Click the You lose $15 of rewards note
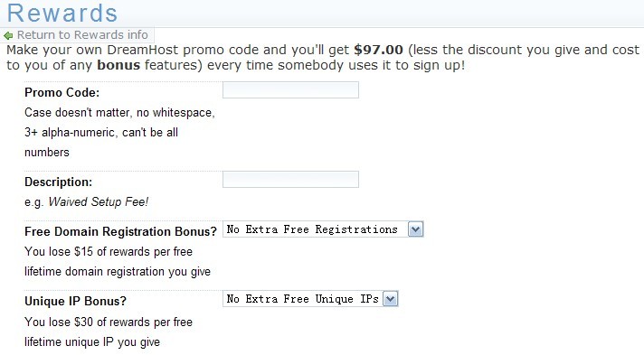The height and width of the screenshot is (355, 644). pyautogui.click(x=117, y=261)
